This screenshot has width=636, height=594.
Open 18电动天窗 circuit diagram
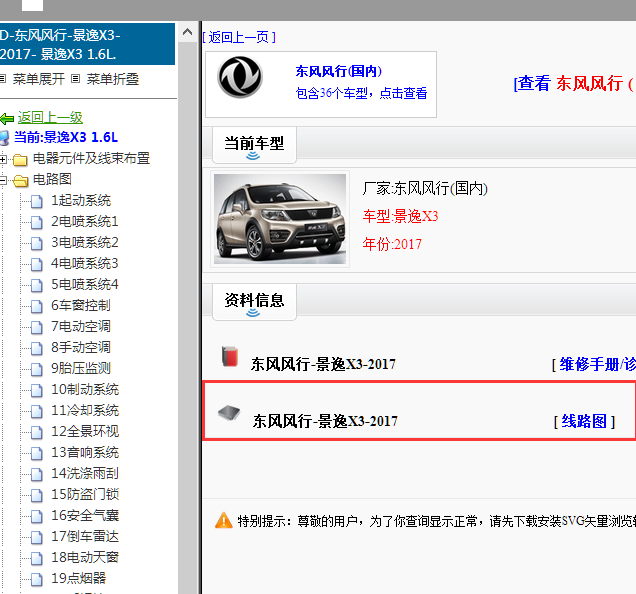85,557
